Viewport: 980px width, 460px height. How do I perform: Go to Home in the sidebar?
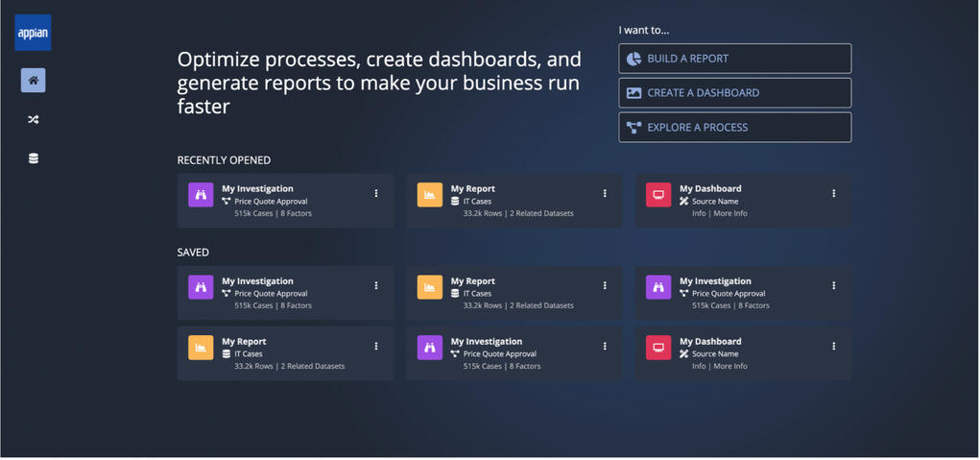click(x=34, y=81)
